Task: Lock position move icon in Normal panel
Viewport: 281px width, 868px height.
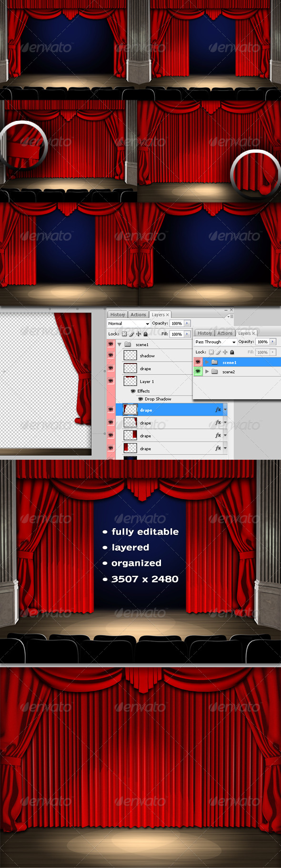Action: [138, 334]
